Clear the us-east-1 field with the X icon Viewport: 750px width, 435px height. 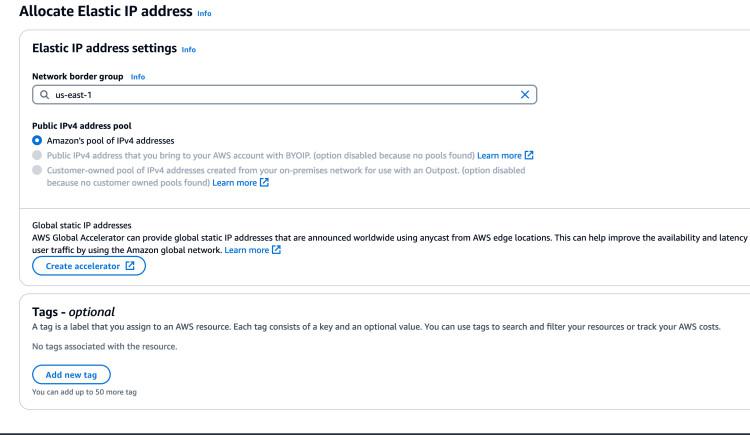(525, 95)
